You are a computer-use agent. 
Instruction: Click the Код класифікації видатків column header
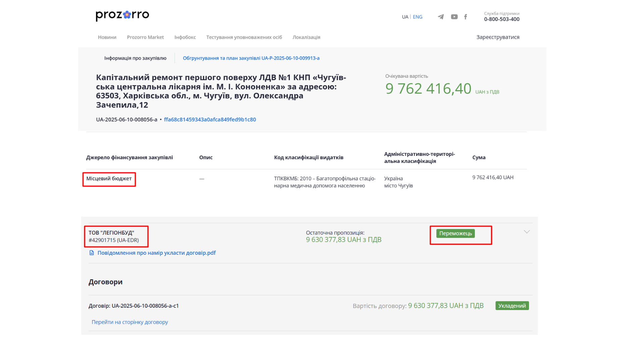point(309,157)
